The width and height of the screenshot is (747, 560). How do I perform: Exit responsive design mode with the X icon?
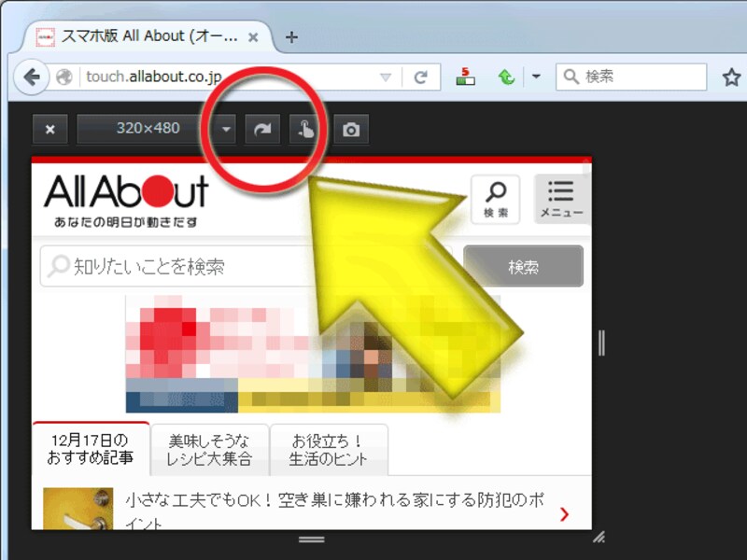[x=49, y=130]
